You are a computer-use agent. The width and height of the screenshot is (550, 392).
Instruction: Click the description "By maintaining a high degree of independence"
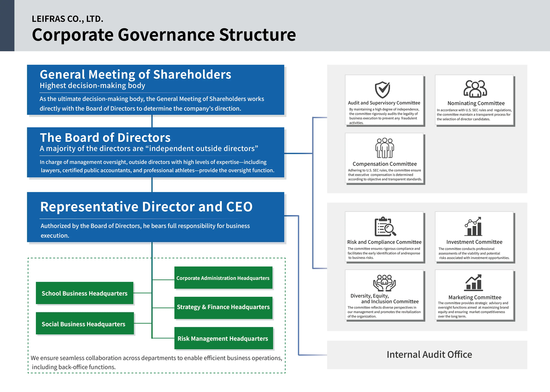click(x=384, y=116)
